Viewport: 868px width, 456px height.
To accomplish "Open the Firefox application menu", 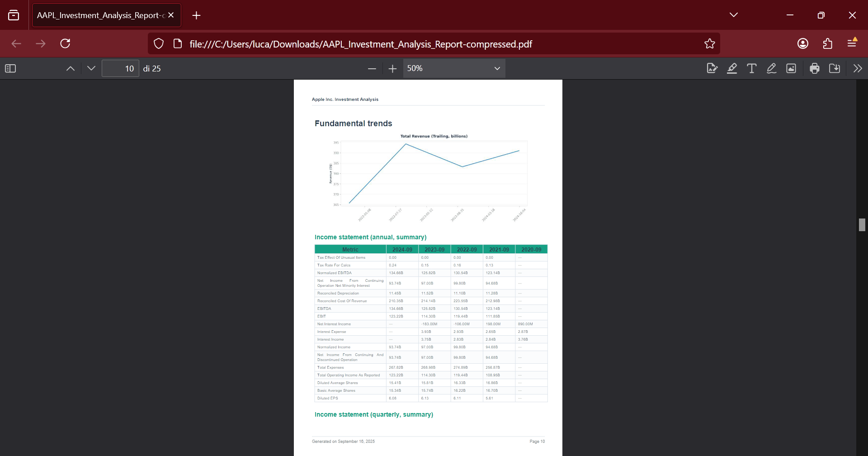I will (x=852, y=43).
